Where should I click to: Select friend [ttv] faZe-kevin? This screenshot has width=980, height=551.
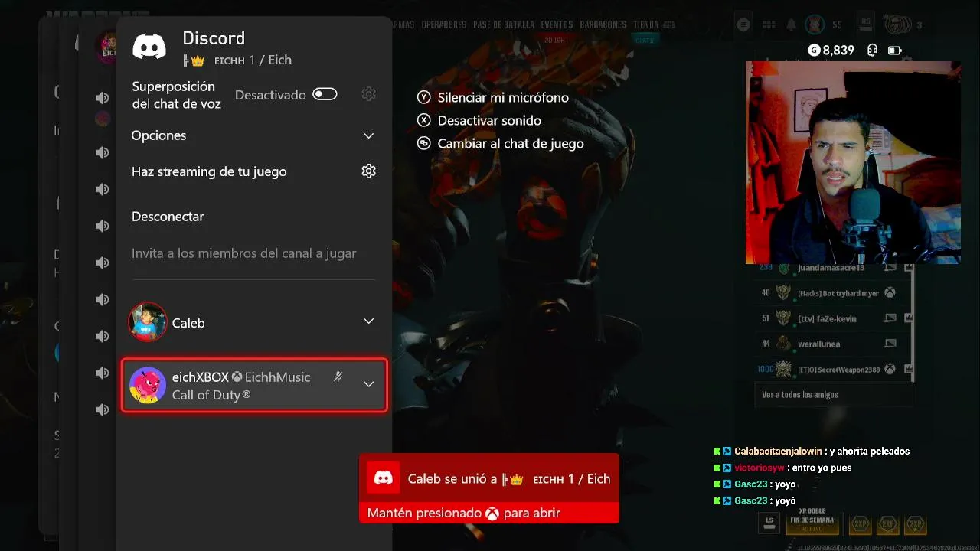(x=827, y=318)
